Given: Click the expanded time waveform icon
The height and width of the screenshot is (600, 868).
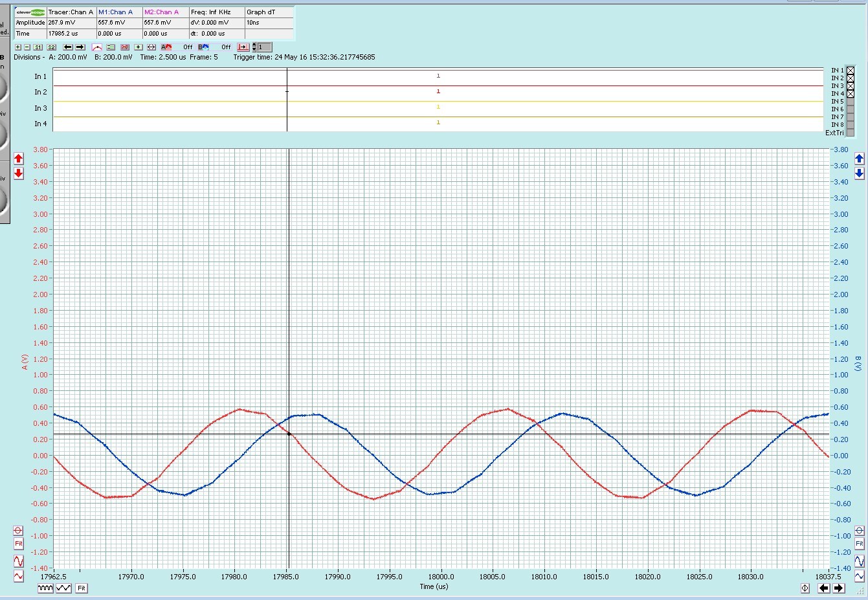Looking at the screenshot, I should tap(63, 588).
